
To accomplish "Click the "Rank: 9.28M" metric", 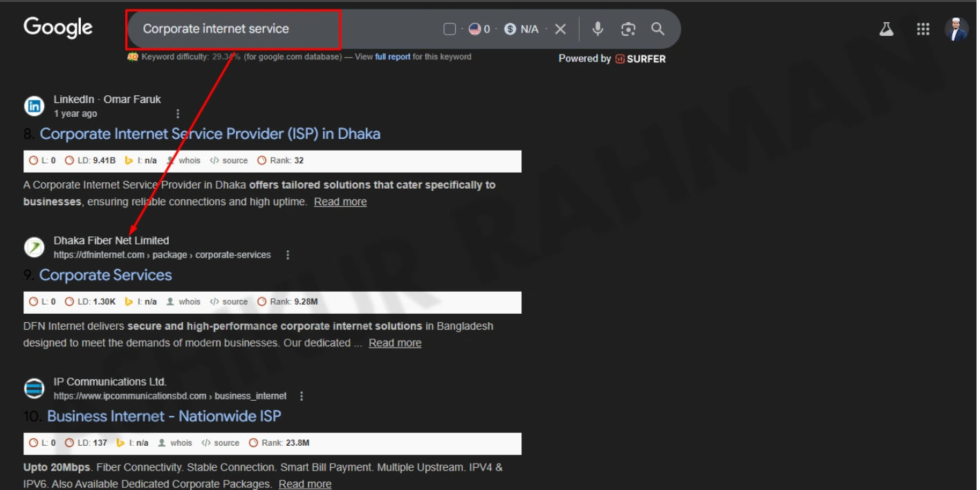I will point(287,302).
